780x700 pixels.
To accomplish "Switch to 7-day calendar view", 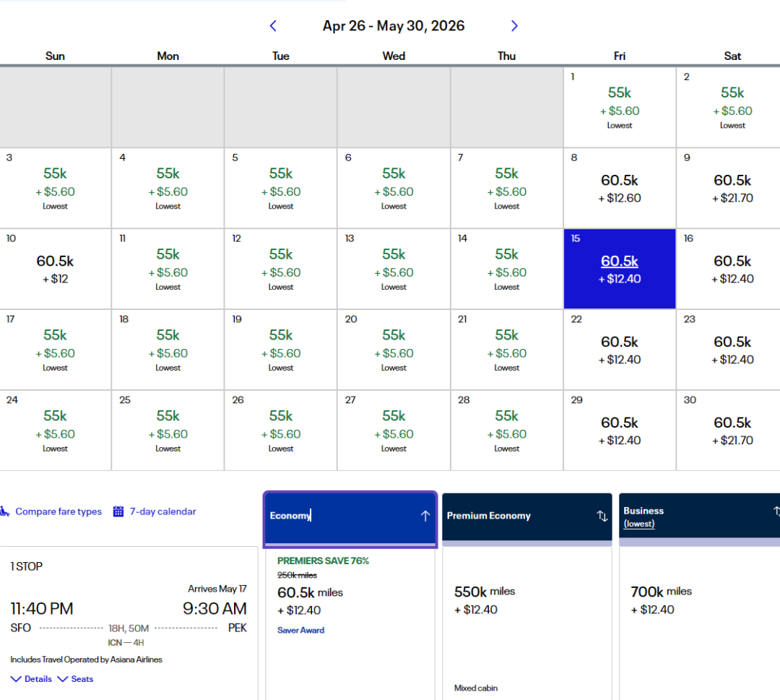I will pos(162,511).
